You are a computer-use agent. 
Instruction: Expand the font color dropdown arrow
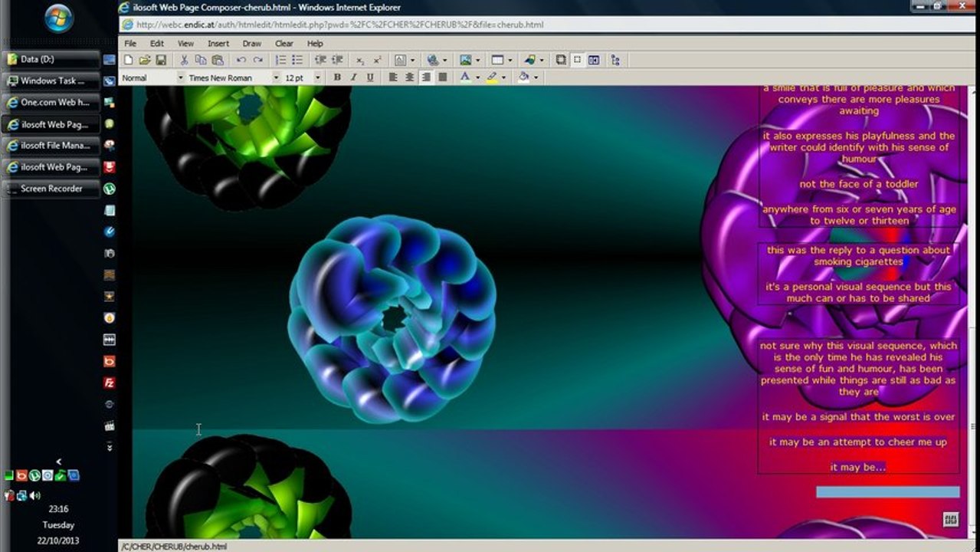point(477,77)
